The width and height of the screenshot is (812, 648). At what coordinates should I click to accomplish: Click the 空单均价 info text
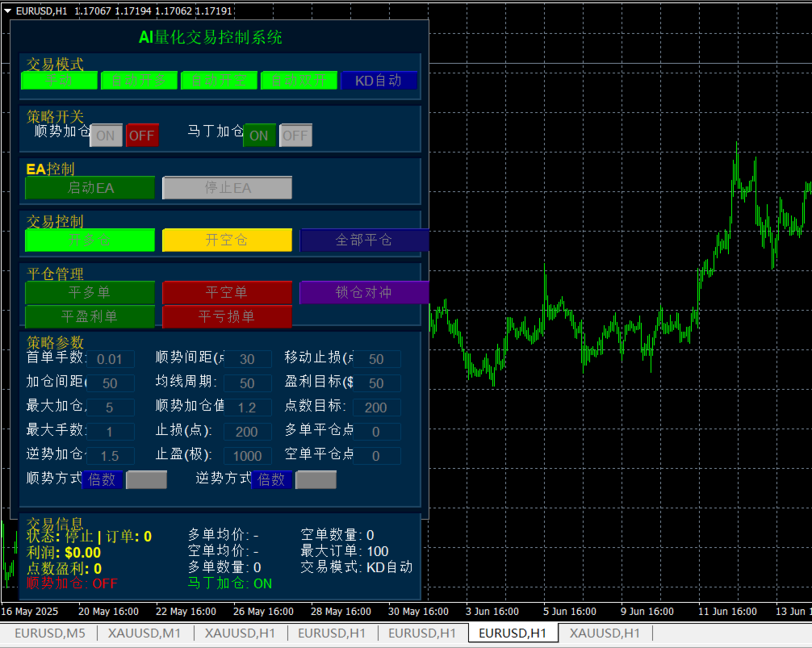pos(224,551)
